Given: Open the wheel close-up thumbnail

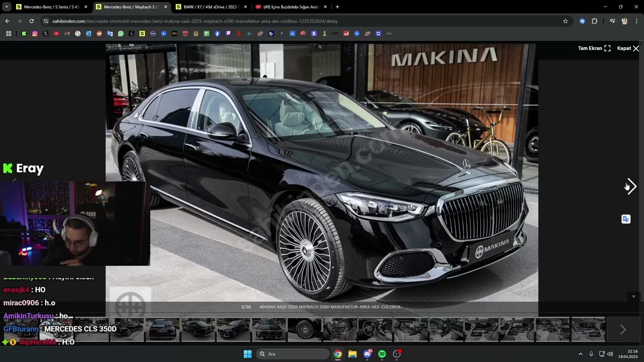Looking at the screenshot, I should pyautogui.click(x=304, y=329).
